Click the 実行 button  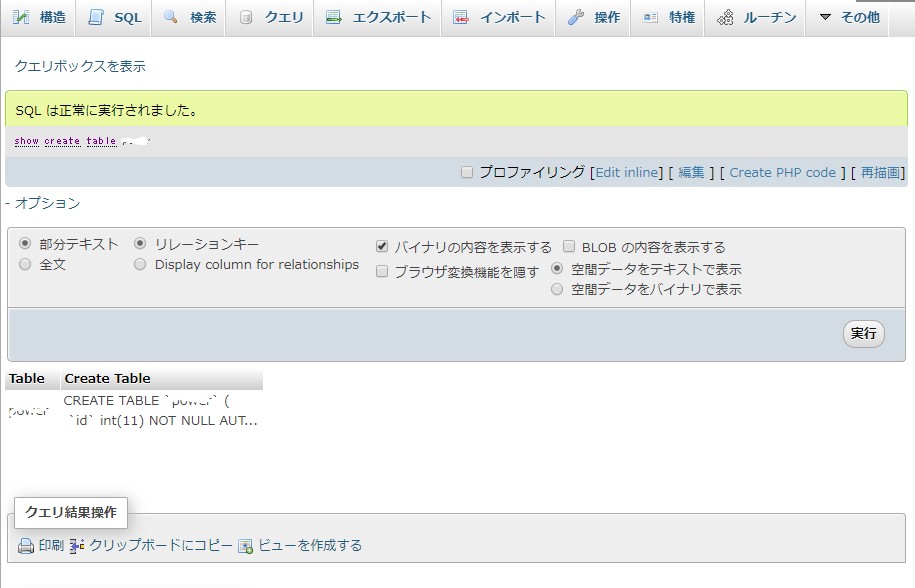864,334
